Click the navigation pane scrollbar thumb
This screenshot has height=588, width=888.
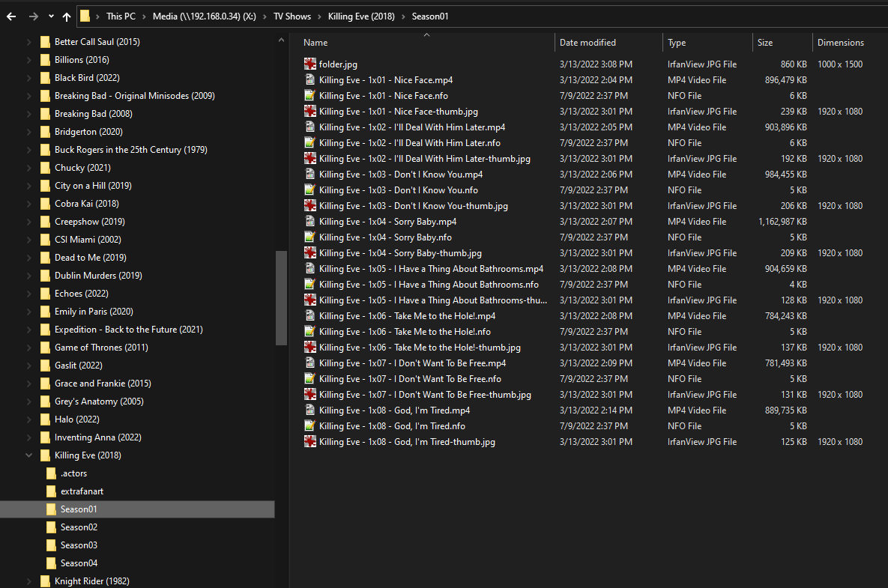[281, 297]
